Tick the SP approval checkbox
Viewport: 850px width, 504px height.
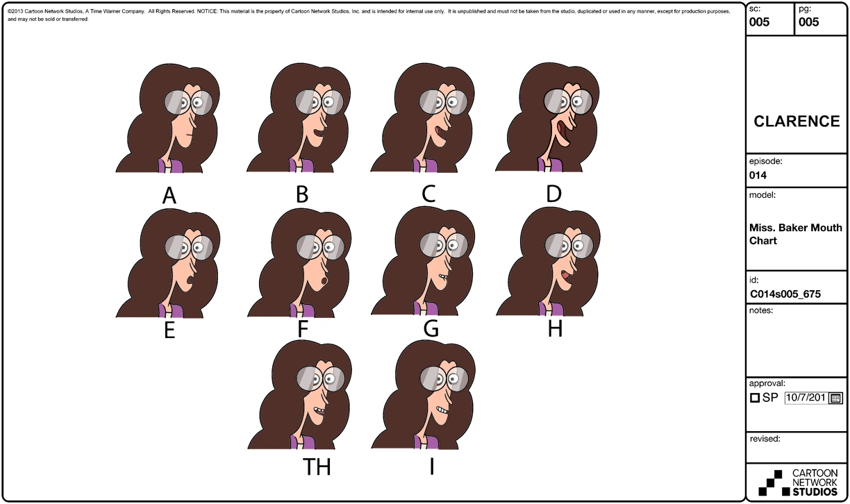tap(755, 398)
